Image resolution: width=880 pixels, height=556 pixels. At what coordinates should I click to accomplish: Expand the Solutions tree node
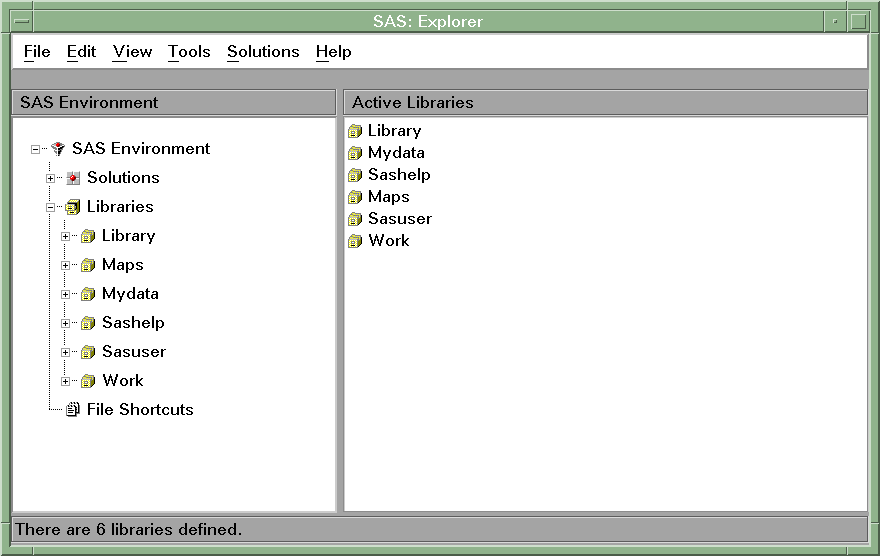point(51,178)
